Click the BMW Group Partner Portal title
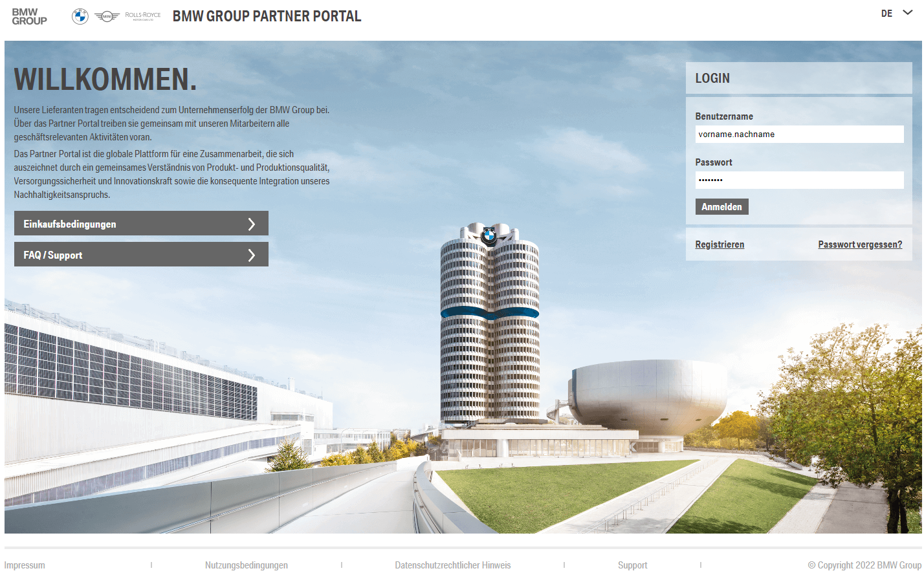 (267, 16)
